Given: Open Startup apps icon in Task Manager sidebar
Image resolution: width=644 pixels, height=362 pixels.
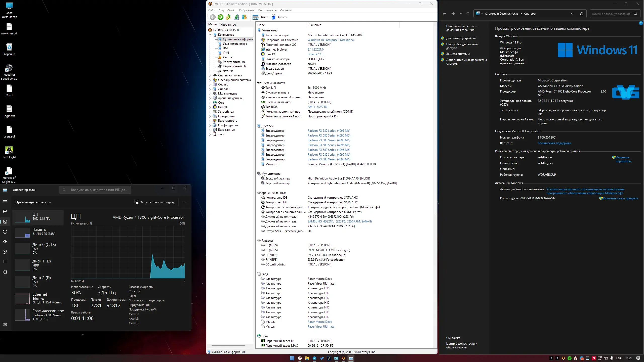Looking at the screenshot, I should click(x=5, y=242).
